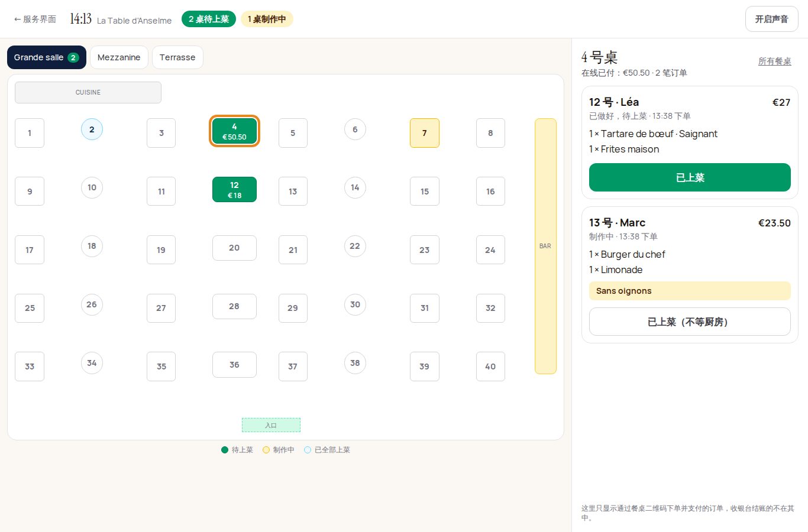Image resolution: width=808 pixels, height=532 pixels.
Task: Open 所有餐桌 link
Action: (x=775, y=61)
